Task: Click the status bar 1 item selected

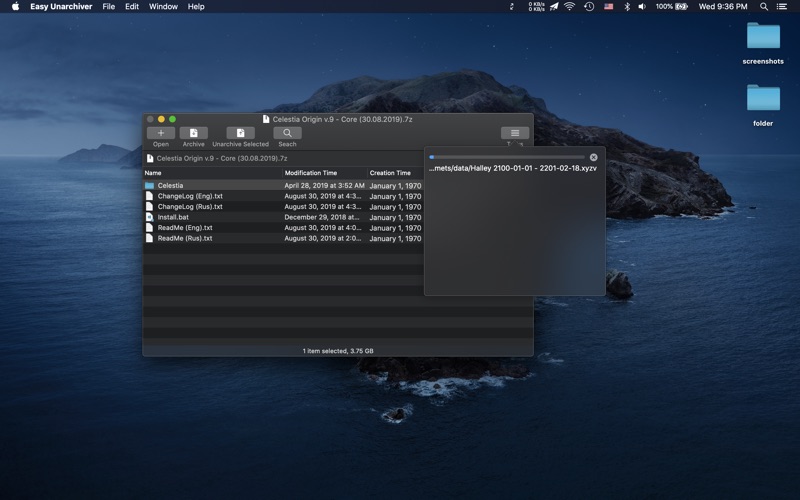Action: [x=338, y=351]
